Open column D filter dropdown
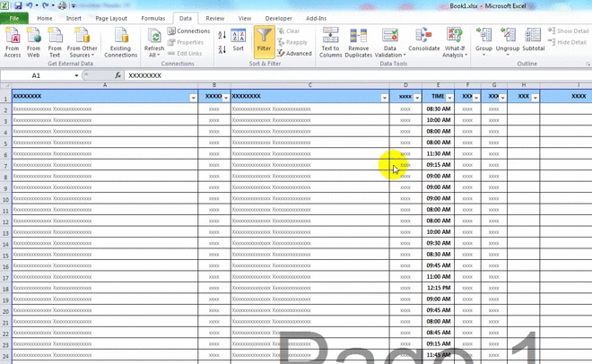The height and width of the screenshot is (364, 592). [x=417, y=98]
